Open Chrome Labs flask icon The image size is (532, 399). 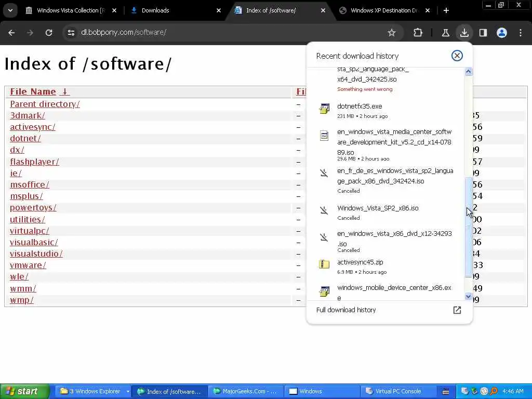pyautogui.click(x=445, y=33)
